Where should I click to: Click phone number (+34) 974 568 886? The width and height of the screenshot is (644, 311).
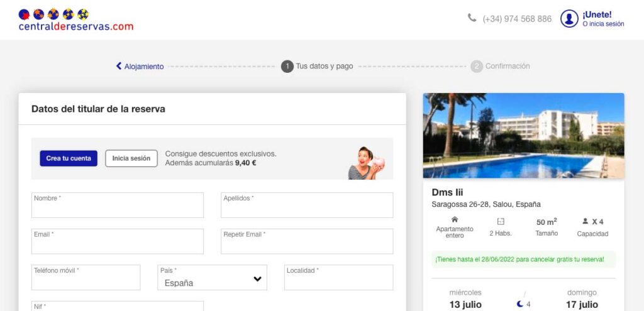pyautogui.click(x=517, y=19)
